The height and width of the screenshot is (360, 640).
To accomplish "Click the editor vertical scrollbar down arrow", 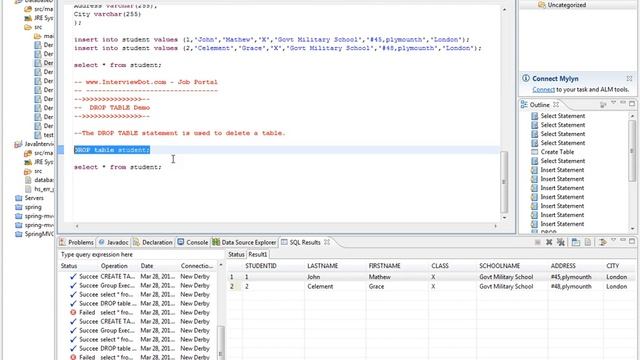I will pos(504,218).
